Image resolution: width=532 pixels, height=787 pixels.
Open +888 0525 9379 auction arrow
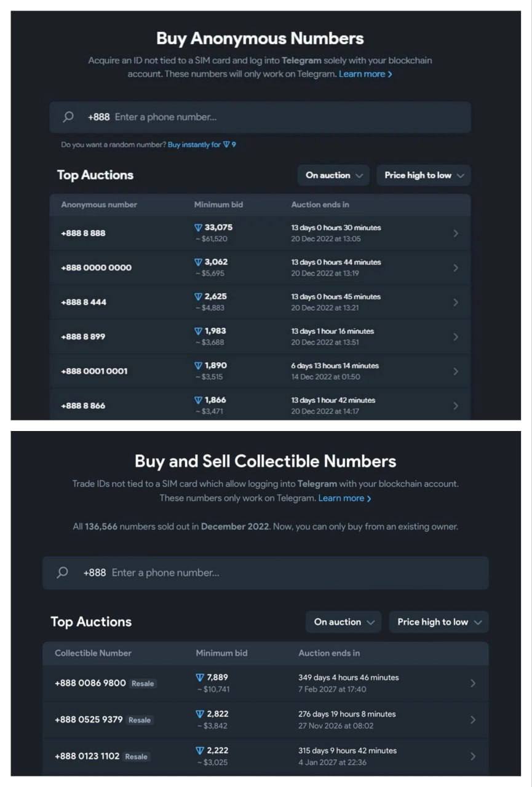click(472, 719)
